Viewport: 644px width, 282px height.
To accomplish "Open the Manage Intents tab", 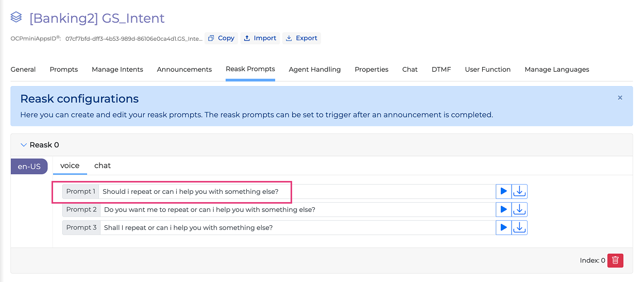I will 117,70.
